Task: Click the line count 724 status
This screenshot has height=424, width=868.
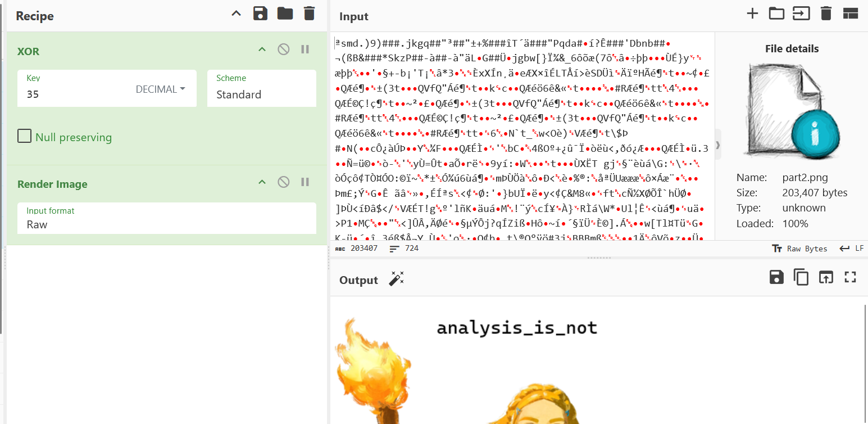Action: click(405, 248)
